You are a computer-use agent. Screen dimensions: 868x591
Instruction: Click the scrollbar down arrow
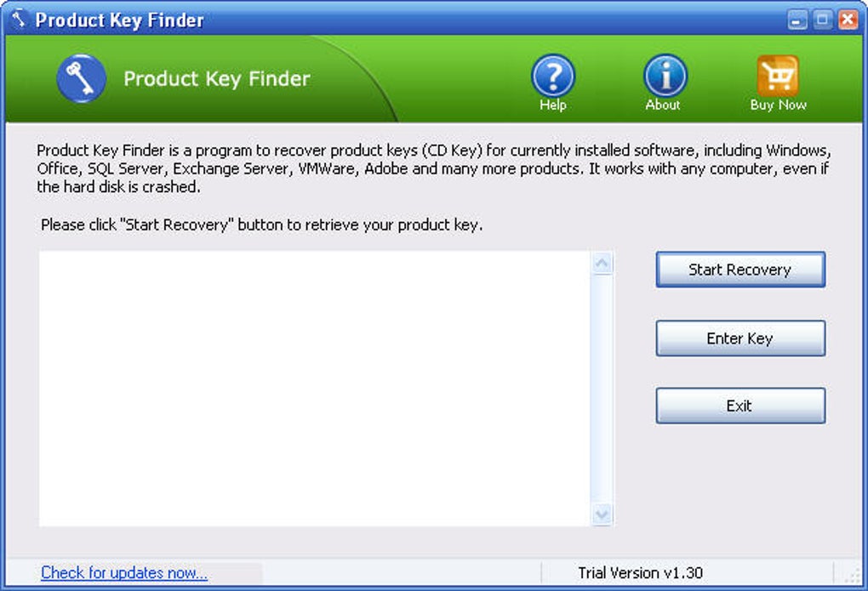coord(602,514)
